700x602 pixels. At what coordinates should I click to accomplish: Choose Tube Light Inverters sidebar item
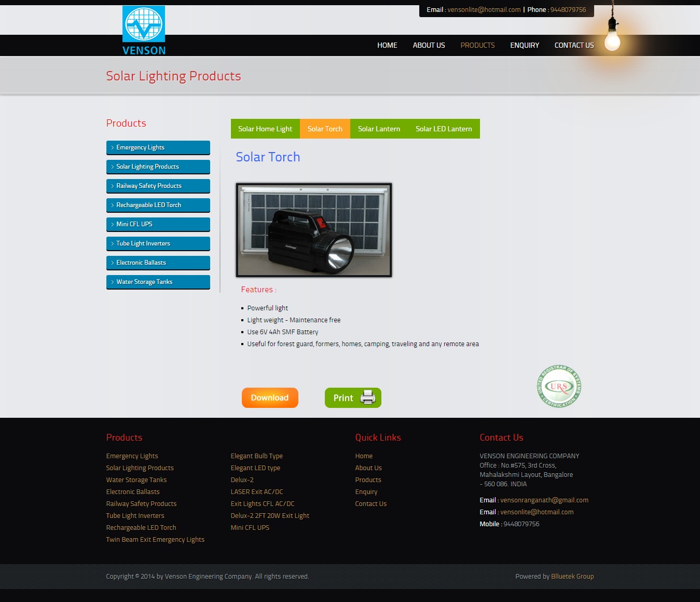point(143,243)
